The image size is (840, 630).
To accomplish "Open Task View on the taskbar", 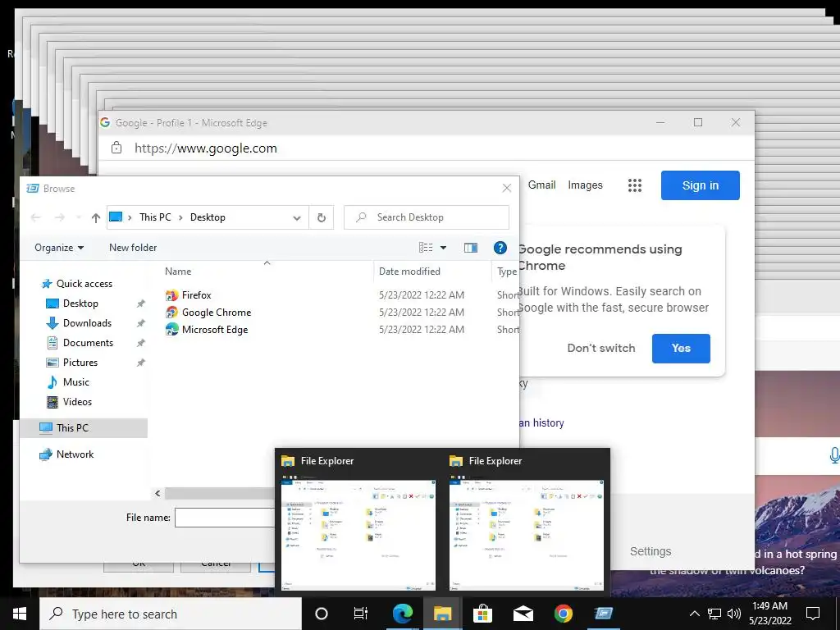I will 361,614.
